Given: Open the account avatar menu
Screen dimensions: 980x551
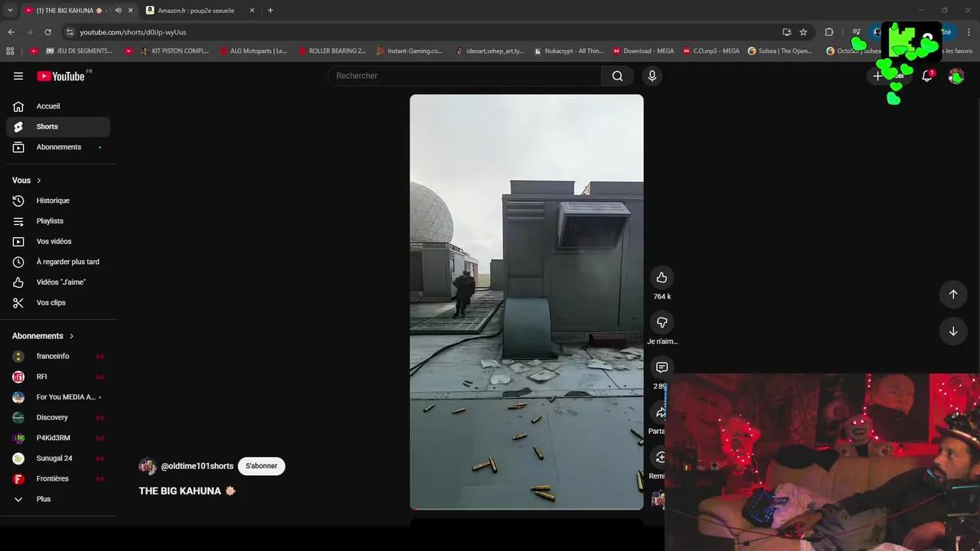Looking at the screenshot, I should (x=956, y=76).
